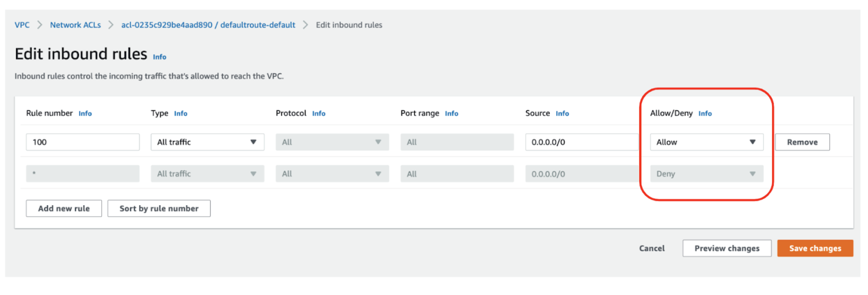Click Sort by rule number
The width and height of the screenshot is (868, 295).
pos(159,208)
